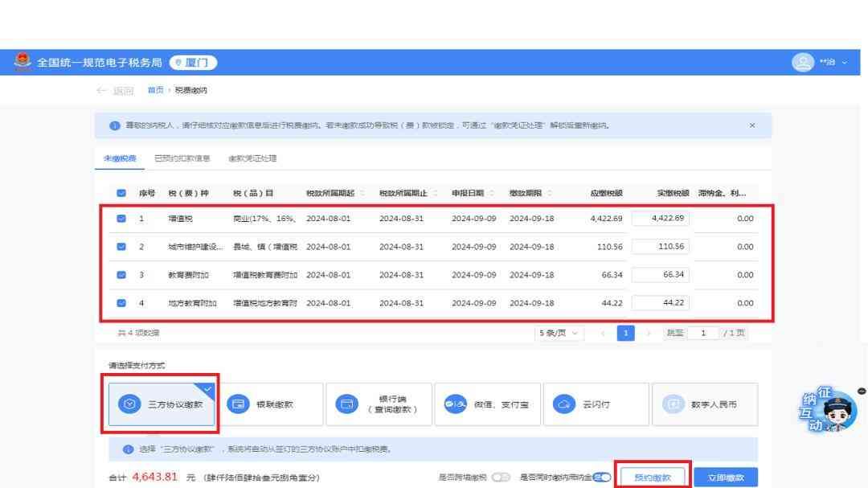Open the 缴款凭证处理 tab
The image size is (868, 488).
pyautogui.click(x=252, y=158)
